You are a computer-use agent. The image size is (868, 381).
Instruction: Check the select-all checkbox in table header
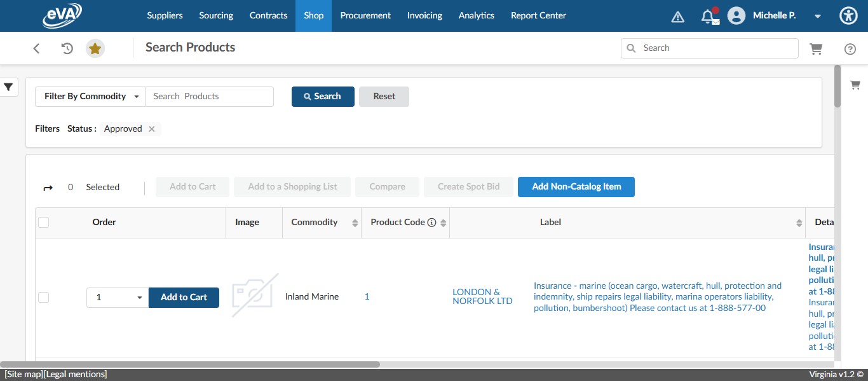click(x=43, y=222)
